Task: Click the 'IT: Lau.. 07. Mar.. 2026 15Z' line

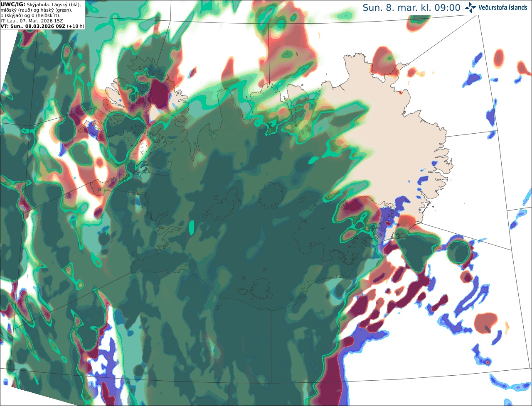Action: point(32,20)
